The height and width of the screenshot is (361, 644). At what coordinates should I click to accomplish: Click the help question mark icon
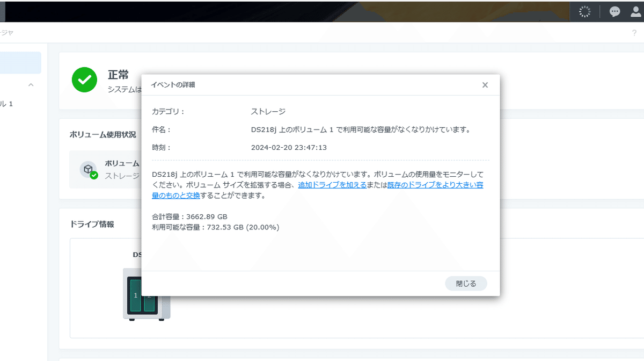[x=634, y=33]
